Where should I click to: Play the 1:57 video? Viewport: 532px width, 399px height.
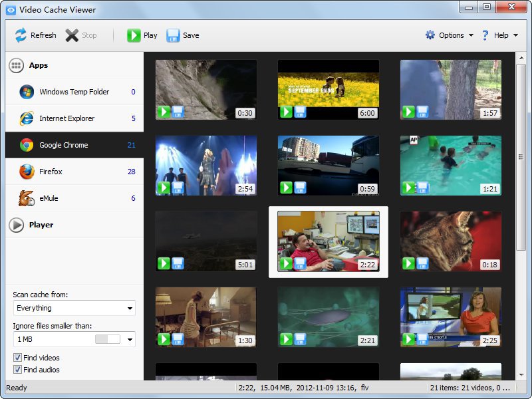[408, 112]
